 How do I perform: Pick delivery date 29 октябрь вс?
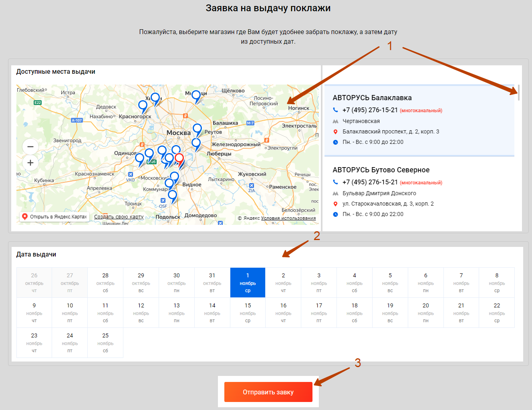141,283
